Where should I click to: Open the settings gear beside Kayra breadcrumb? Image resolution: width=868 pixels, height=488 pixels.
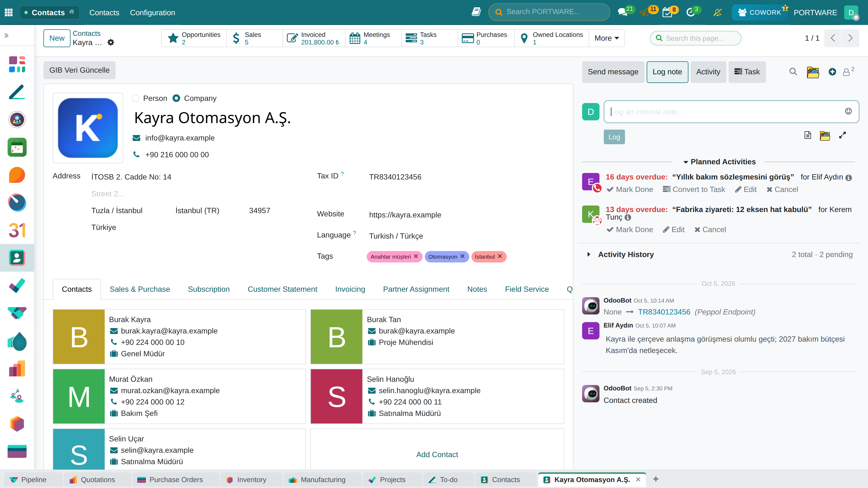[x=110, y=43]
